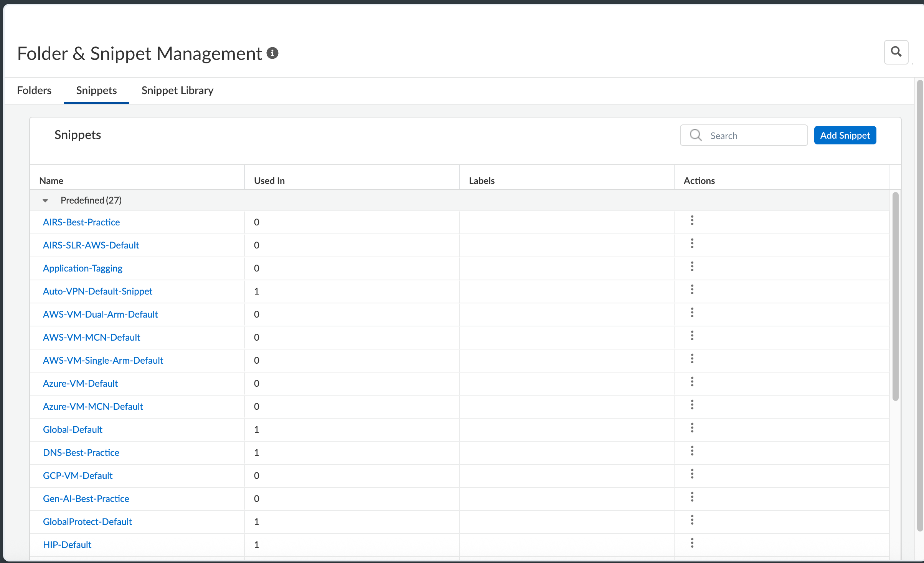Click the Snippets search field

(x=744, y=135)
